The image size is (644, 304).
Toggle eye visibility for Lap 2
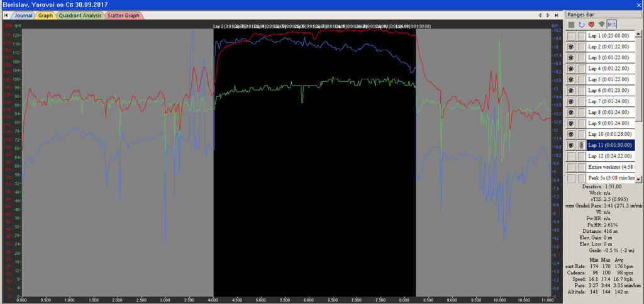tap(571, 47)
